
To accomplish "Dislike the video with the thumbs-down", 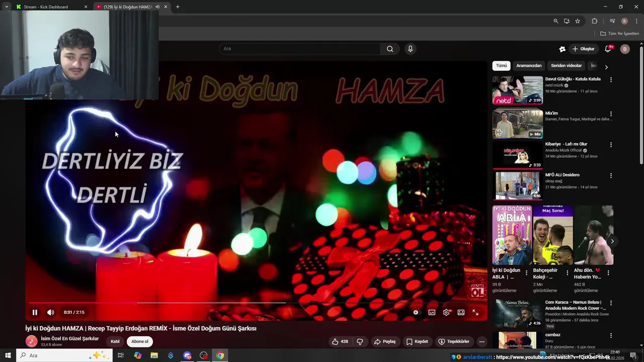I will tap(360, 341).
